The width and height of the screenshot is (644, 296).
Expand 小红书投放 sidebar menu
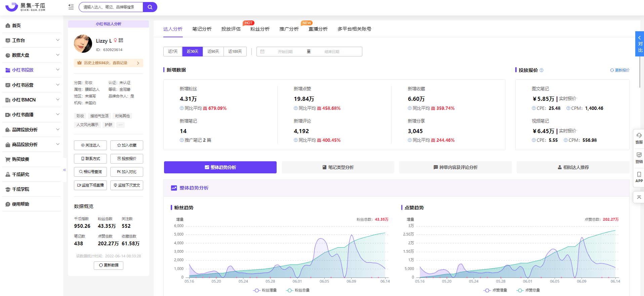pyautogui.click(x=32, y=70)
